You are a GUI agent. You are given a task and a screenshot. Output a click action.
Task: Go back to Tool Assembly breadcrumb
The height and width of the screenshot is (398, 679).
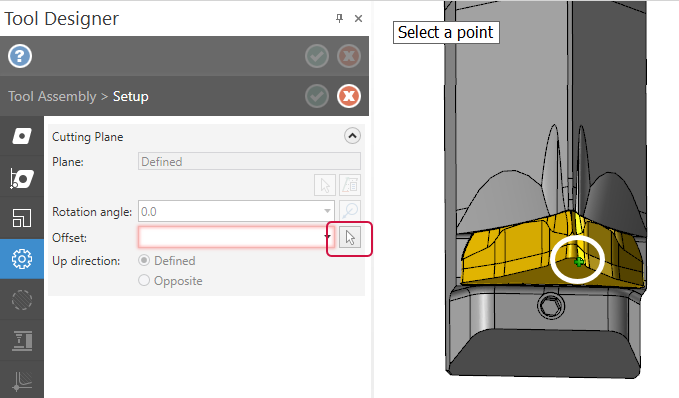point(52,96)
